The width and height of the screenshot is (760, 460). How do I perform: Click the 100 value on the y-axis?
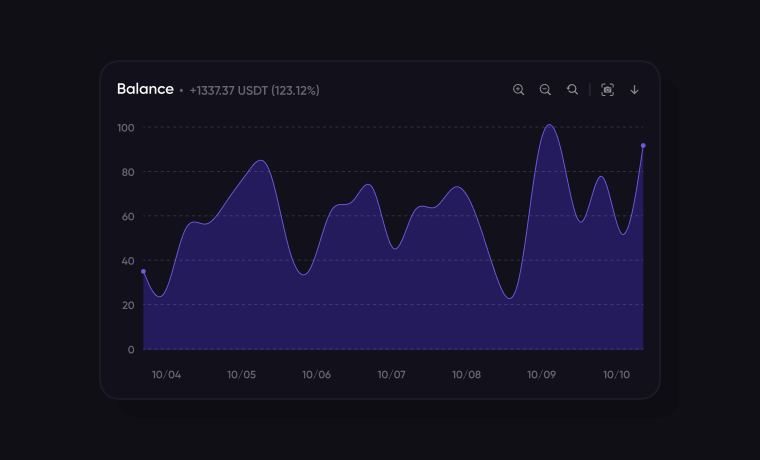click(x=125, y=128)
